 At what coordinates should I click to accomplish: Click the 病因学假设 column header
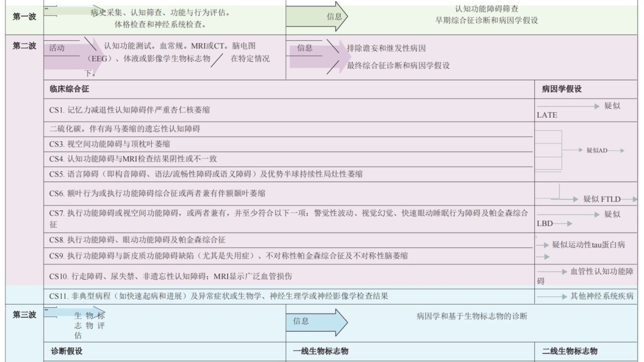pos(561,89)
